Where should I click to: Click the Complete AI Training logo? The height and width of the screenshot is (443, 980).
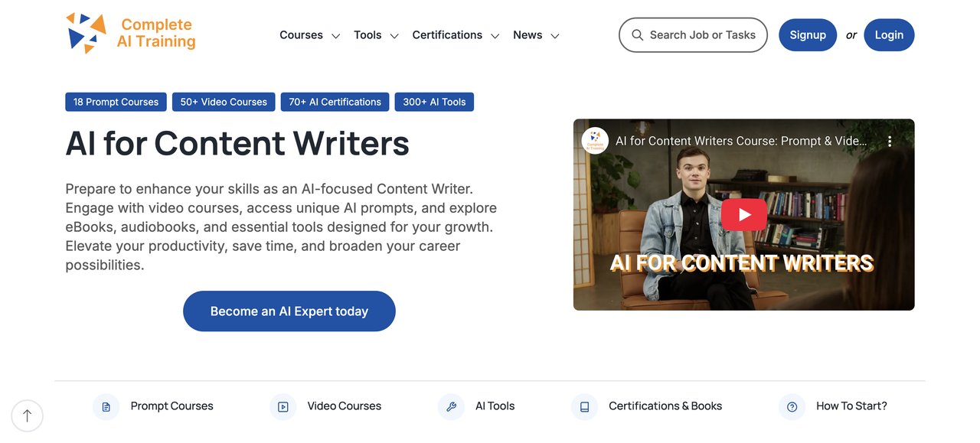pyautogui.click(x=130, y=33)
